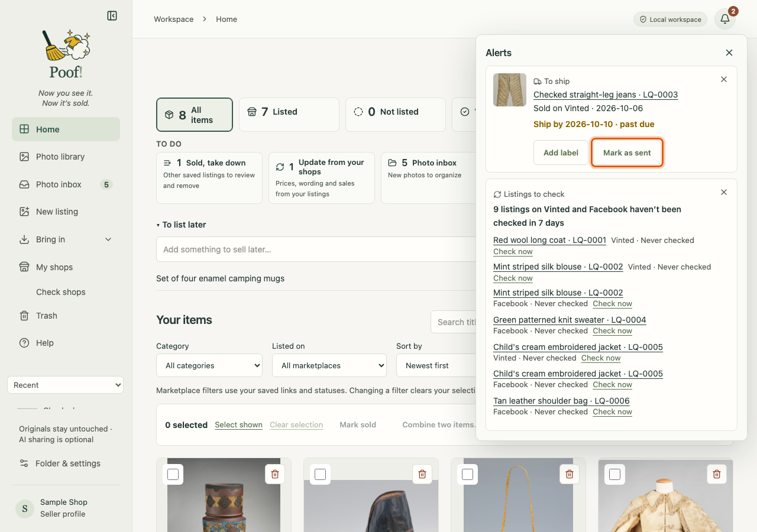Open the Help page

(66, 343)
